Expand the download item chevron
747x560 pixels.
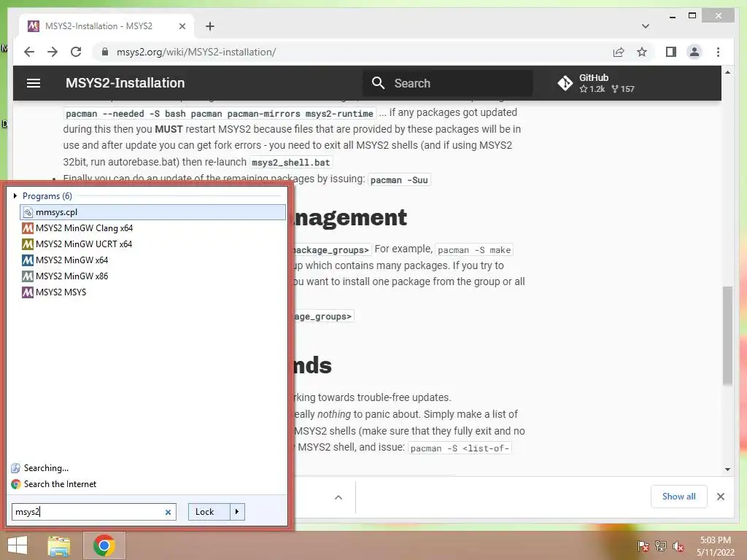[x=338, y=497]
